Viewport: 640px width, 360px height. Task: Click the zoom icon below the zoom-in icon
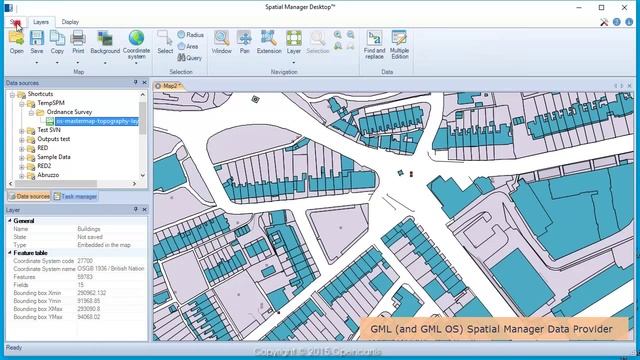pyautogui.click(x=338, y=46)
